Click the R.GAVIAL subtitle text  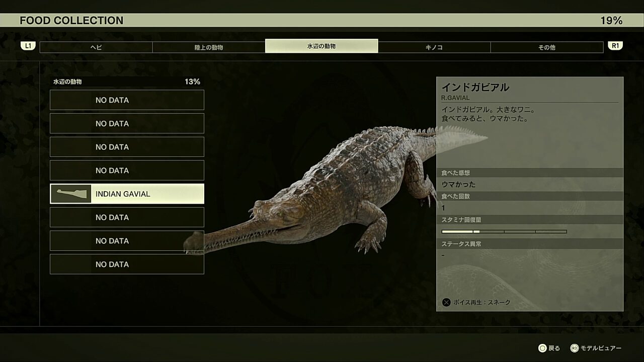click(455, 98)
